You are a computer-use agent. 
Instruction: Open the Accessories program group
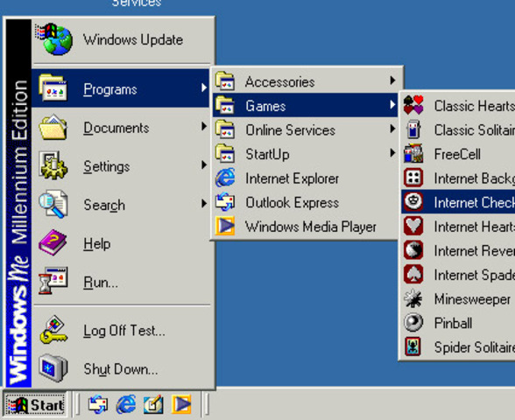coord(306,81)
